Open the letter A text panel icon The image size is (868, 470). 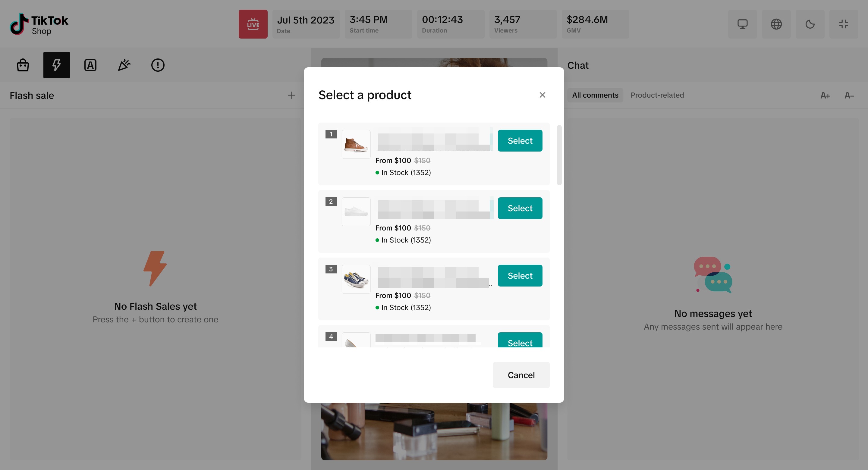pyautogui.click(x=90, y=65)
